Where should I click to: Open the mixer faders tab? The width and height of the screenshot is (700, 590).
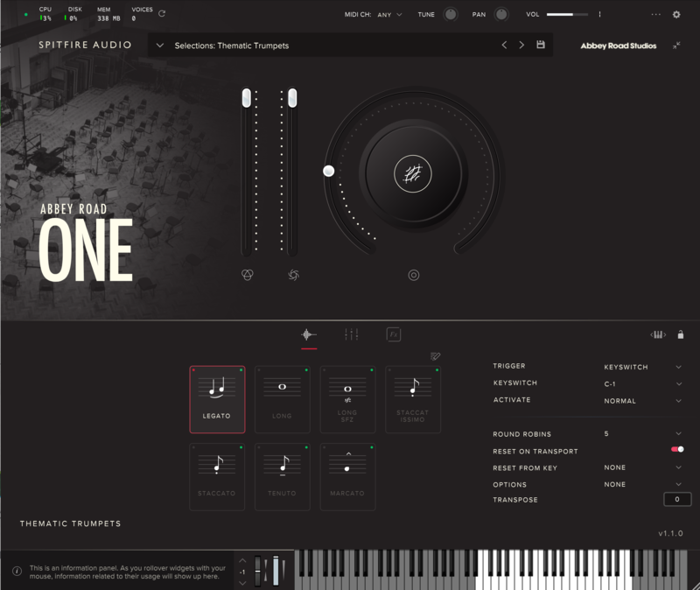352,334
